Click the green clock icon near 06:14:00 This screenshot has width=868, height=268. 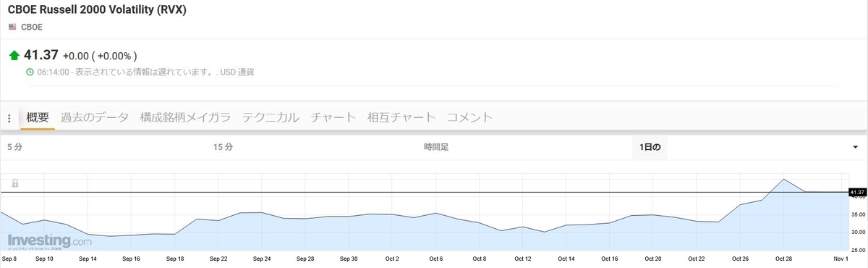pos(30,72)
